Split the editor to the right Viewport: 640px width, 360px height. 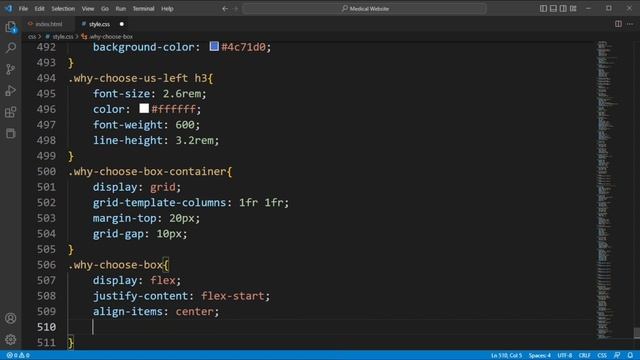[618, 24]
